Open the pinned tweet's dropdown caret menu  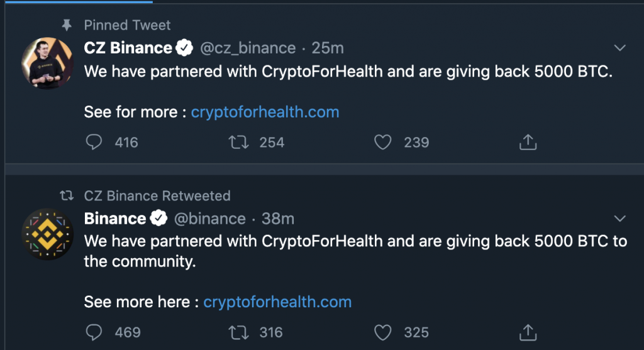click(x=620, y=48)
